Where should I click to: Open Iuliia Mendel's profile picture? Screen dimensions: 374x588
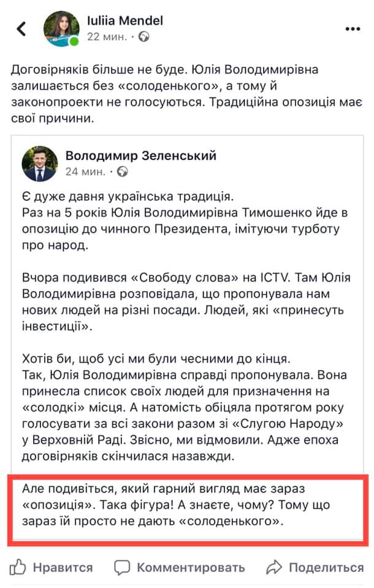point(61,29)
